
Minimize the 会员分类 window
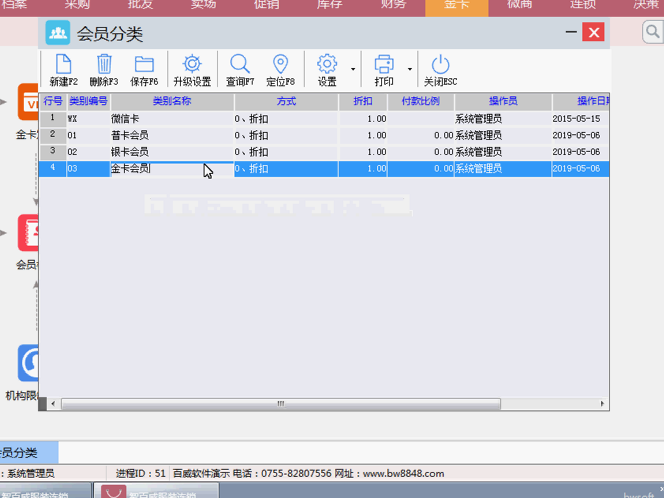[571, 32]
